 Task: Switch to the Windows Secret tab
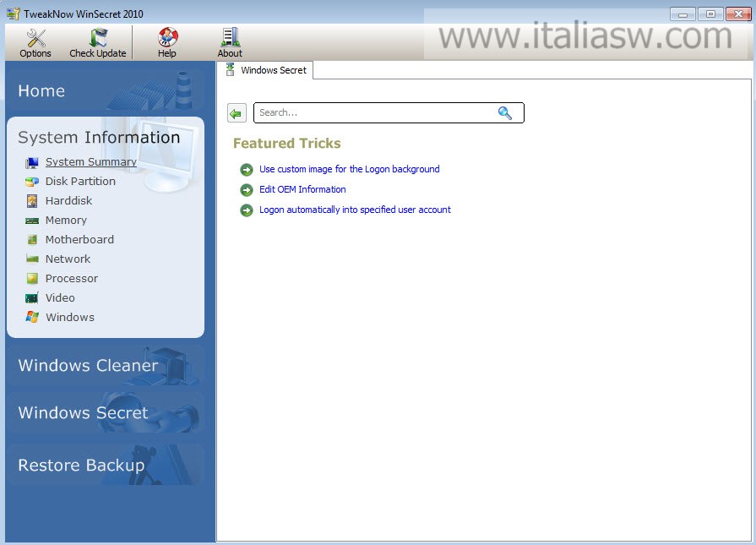click(x=265, y=70)
